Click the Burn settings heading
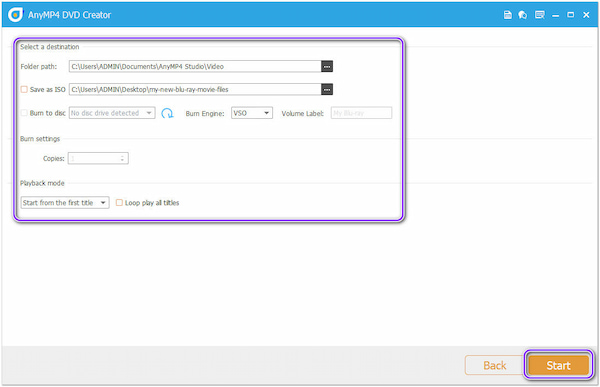This screenshot has width=600, height=387. [x=40, y=139]
